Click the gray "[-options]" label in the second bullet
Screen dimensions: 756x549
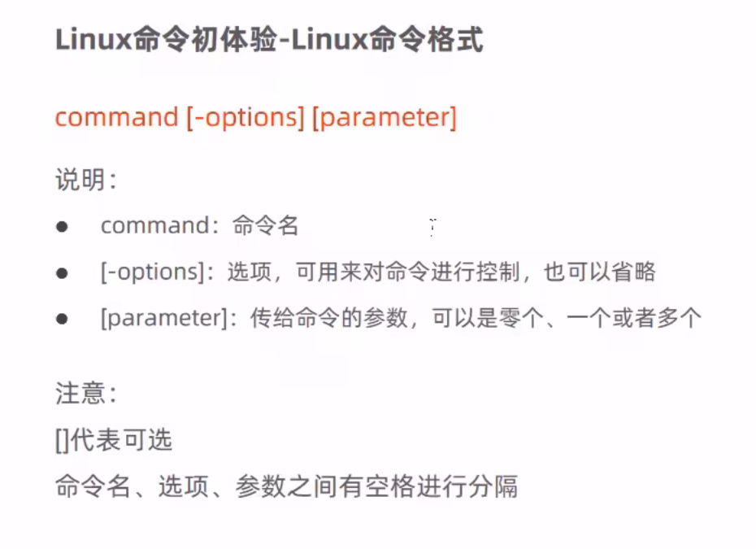[153, 272]
